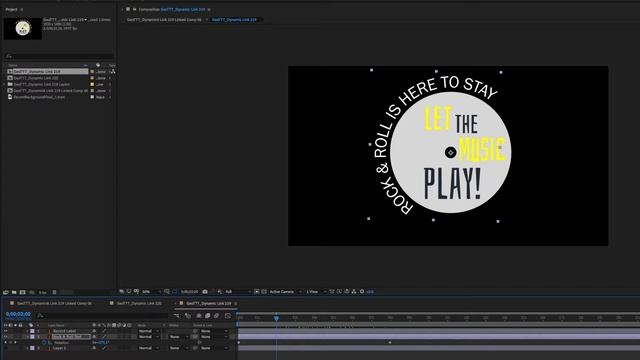Open blending mode dropdown for Record Label layer

pyautogui.click(x=149, y=331)
